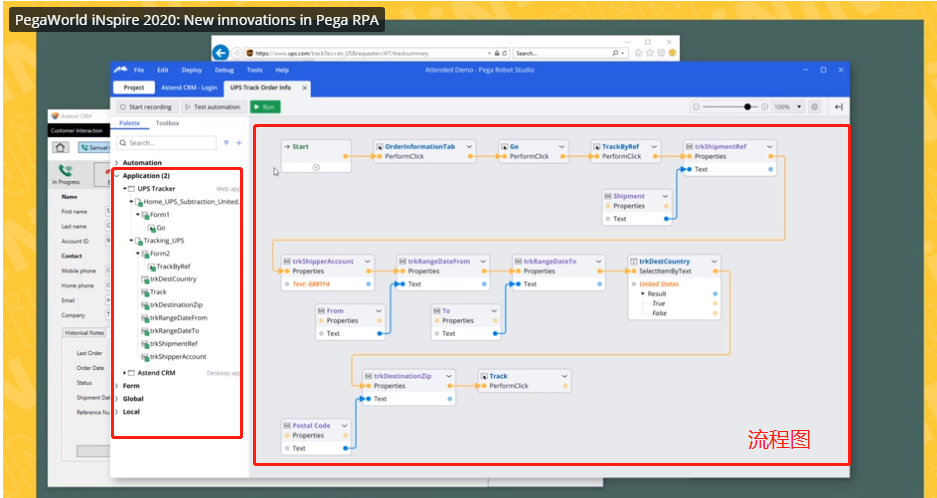The width and height of the screenshot is (937, 498).
Task: Click the Pega logo in Robot Studio
Action: 121,69
